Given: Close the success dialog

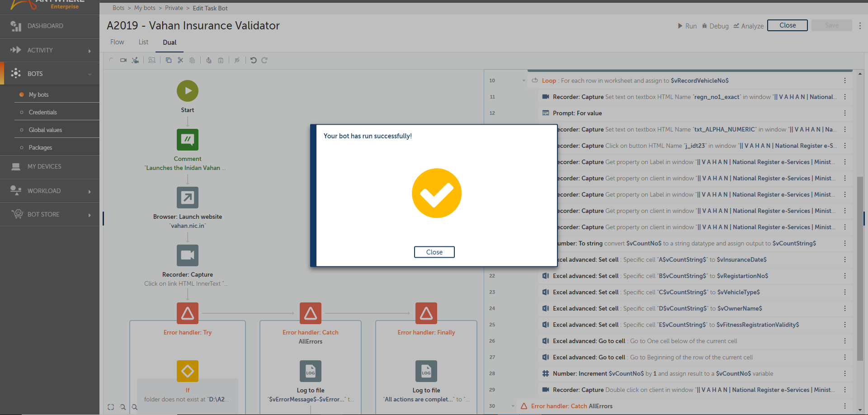Looking at the screenshot, I should [434, 252].
